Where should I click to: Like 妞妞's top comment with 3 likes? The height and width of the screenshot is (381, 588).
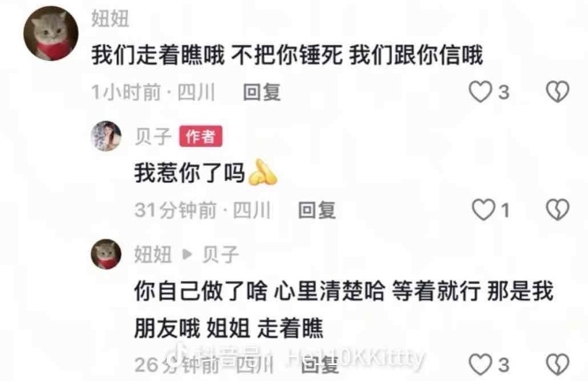click(480, 92)
